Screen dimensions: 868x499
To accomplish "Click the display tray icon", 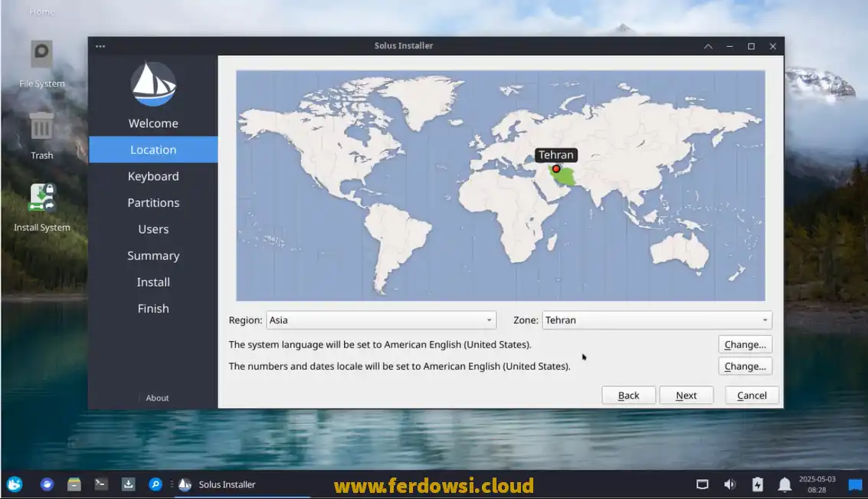I will coord(702,484).
